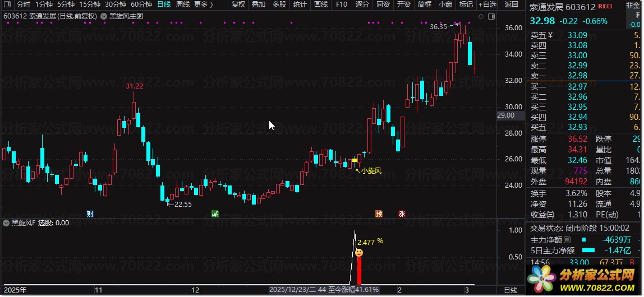Viewport: 644px width, 297px height.
Task: Click the 统计 toolbar button
Action: pos(300,4)
